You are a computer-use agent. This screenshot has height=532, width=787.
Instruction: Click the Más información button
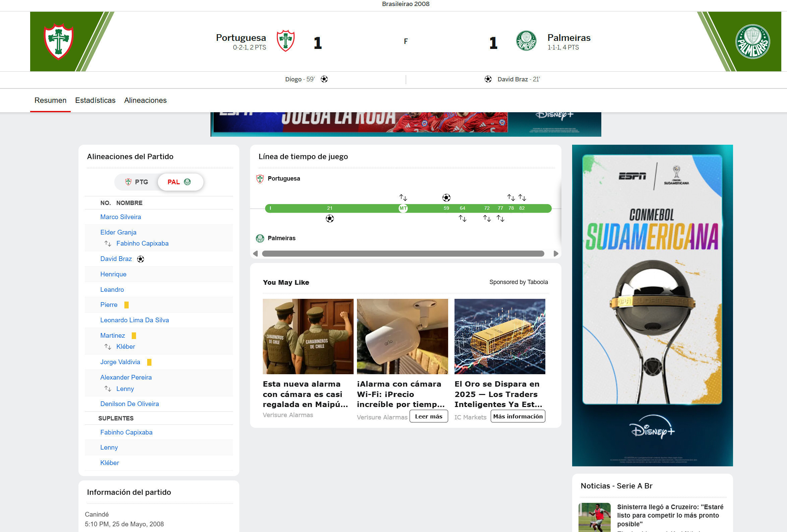[x=518, y=416]
